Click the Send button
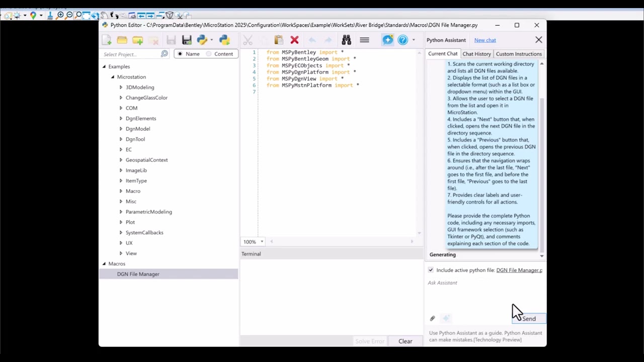Screen dimensions: 644x362 [x=529, y=319]
